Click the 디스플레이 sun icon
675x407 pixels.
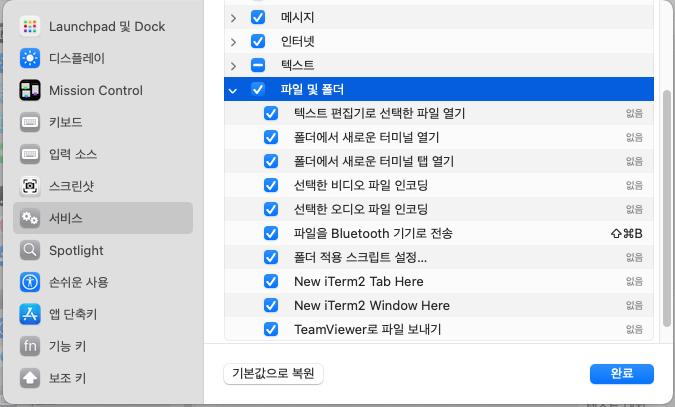click(30, 58)
